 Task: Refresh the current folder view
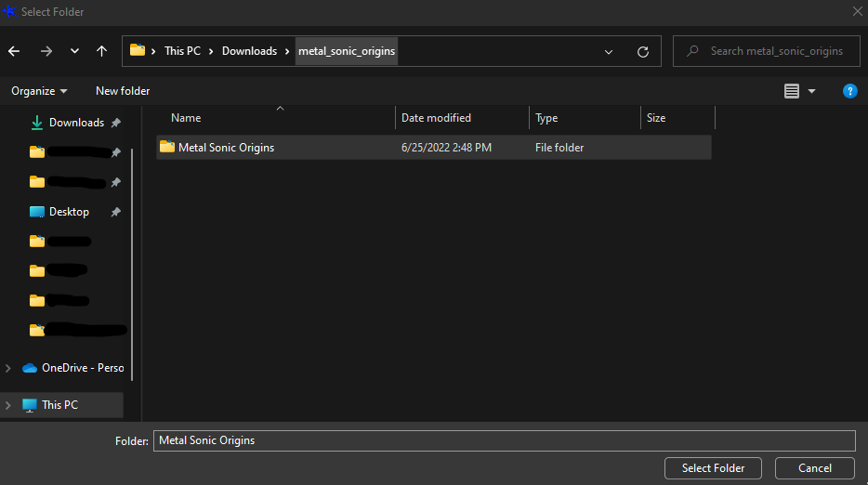click(x=642, y=51)
